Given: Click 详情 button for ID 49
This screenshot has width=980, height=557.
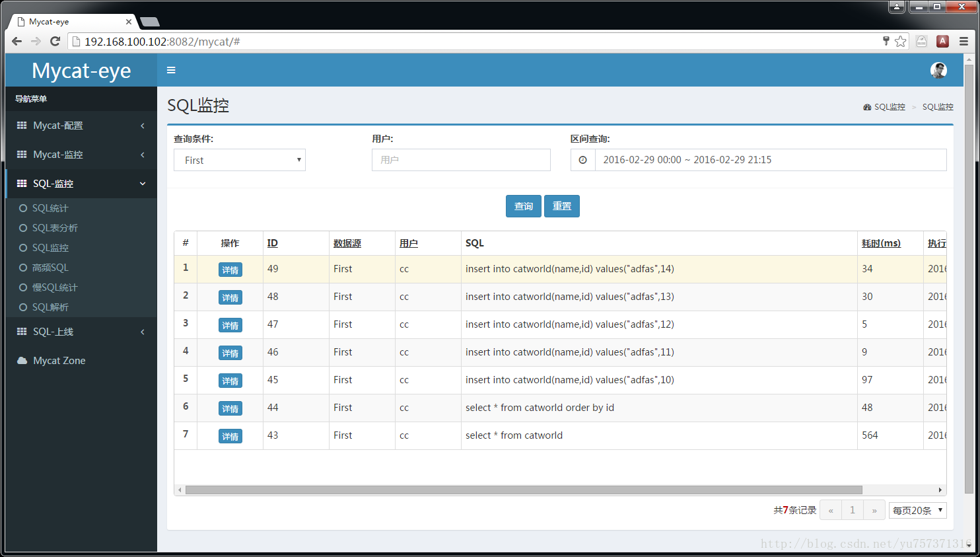Looking at the screenshot, I should pos(230,270).
